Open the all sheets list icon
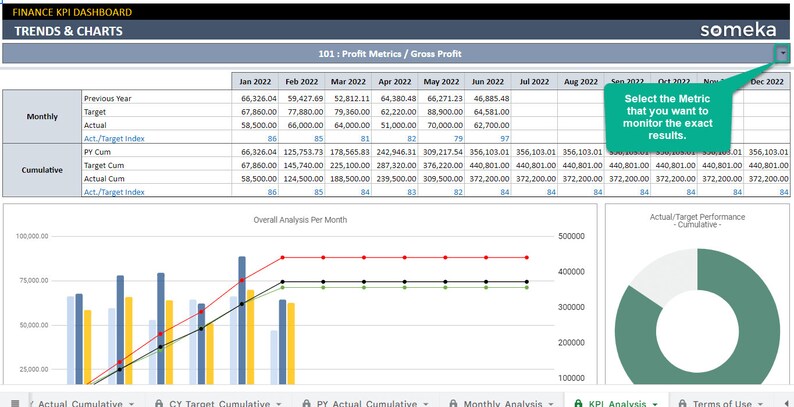 point(15,403)
